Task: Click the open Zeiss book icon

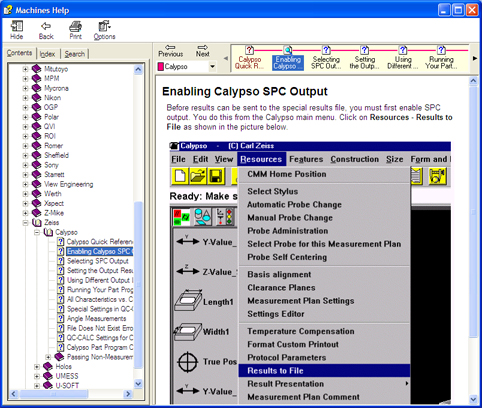Action: (36, 222)
